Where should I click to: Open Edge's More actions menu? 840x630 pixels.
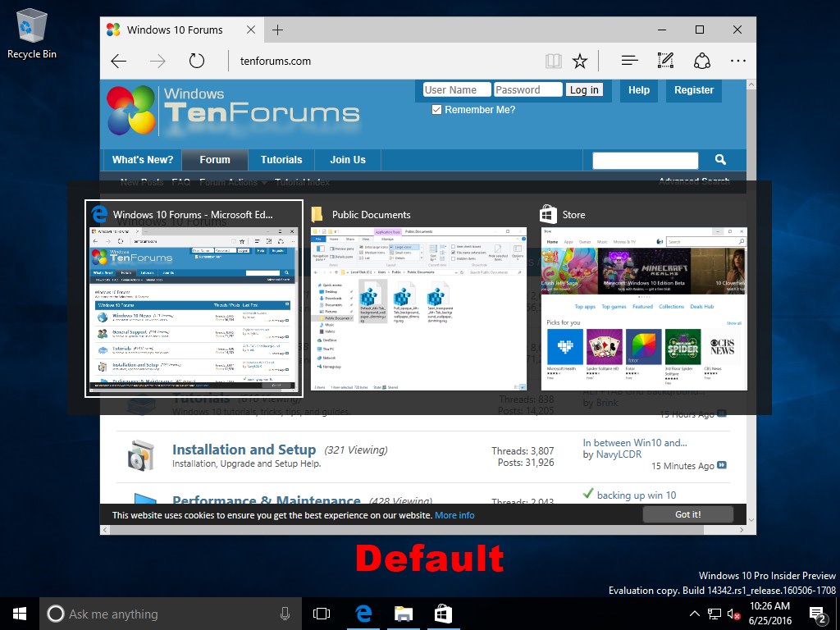tap(737, 60)
